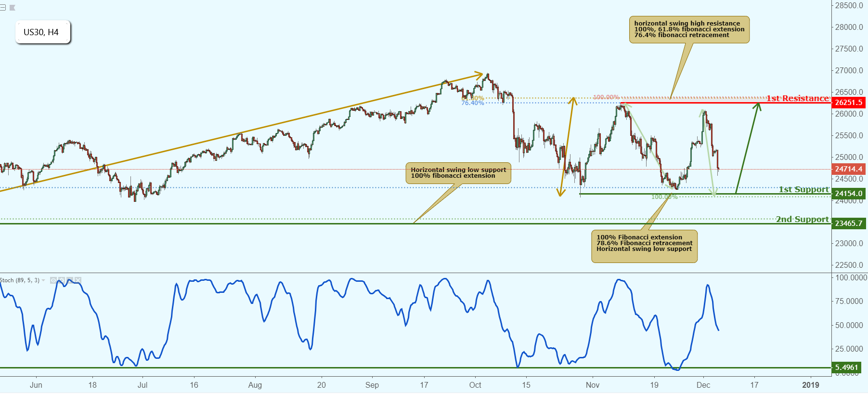This screenshot has height=394, width=868.
Task: Click the Aug label on the time axis
Action: click(x=255, y=385)
